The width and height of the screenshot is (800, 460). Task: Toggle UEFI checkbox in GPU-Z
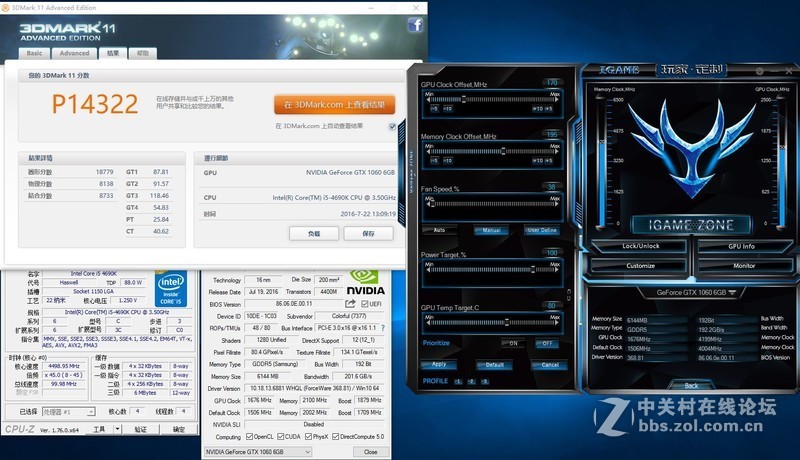tap(364, 304)
